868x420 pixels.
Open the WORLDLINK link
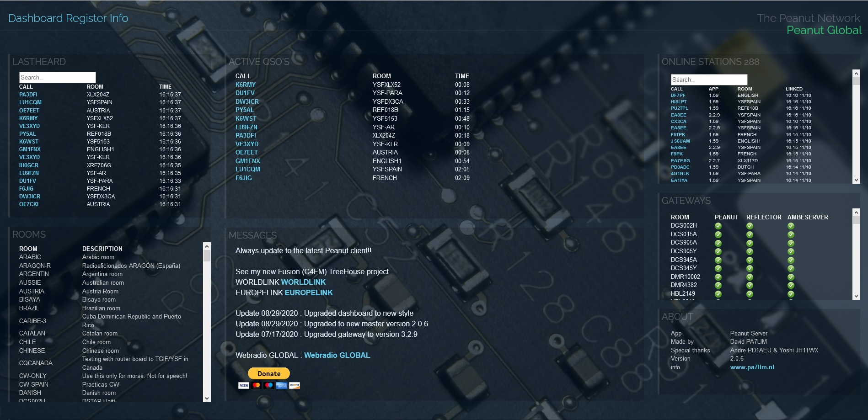tap(303, 282)
